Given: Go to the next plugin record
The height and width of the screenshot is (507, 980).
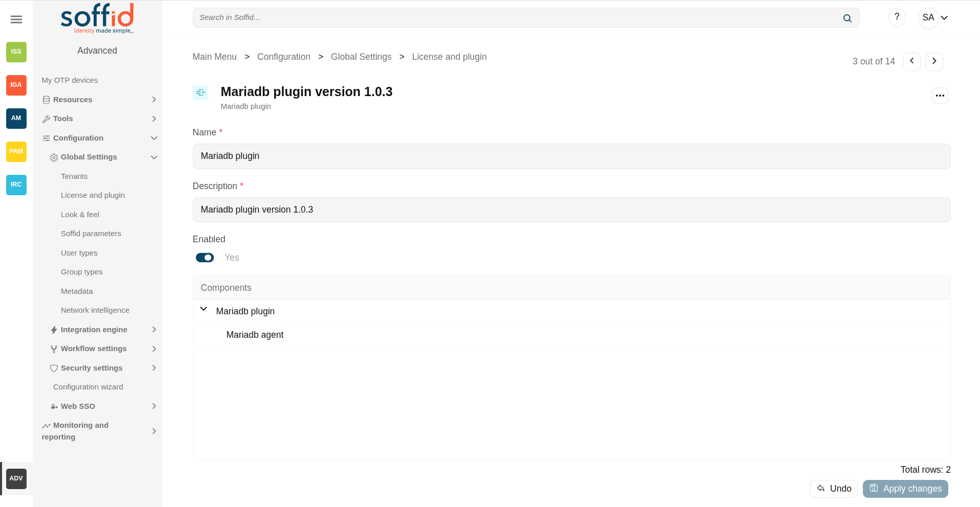Looking at the screenshot, I should (934, 61).
